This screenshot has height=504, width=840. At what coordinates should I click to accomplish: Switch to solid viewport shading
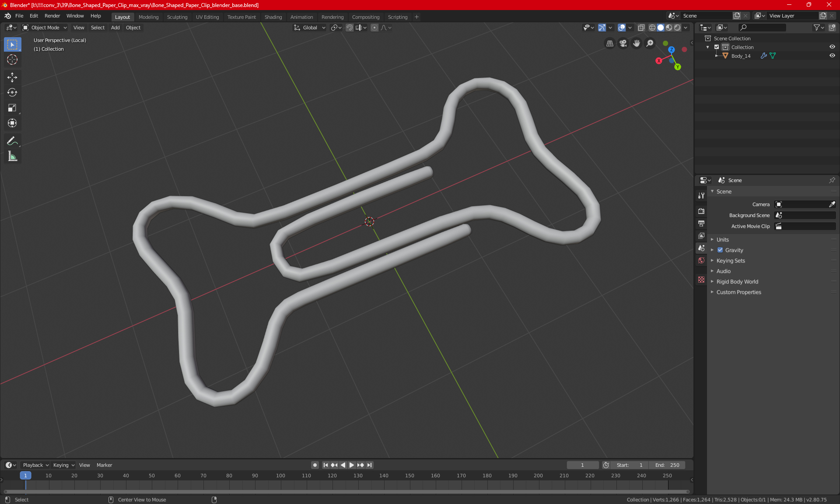point(661,28)
